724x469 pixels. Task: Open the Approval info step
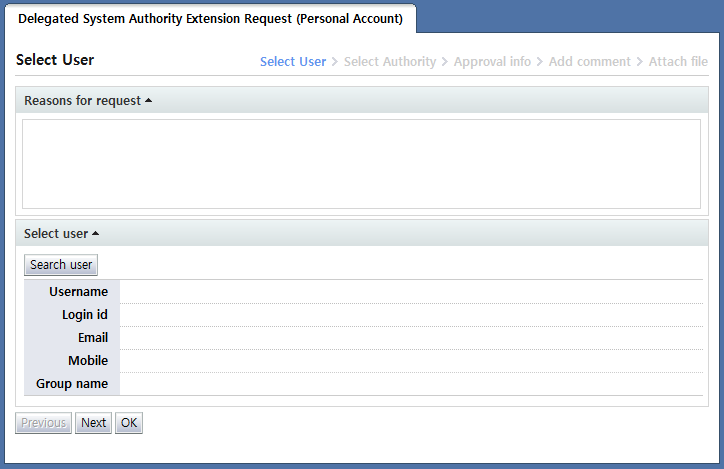pyautogui.click(x=492, y=62)
